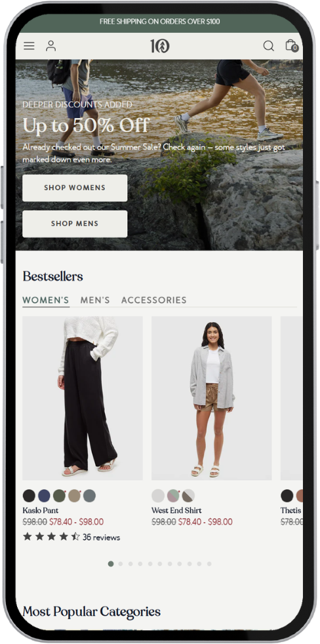Switch to the Men's bestsellers tab
The width and height of the screenshot is (320, 644).
95,300
